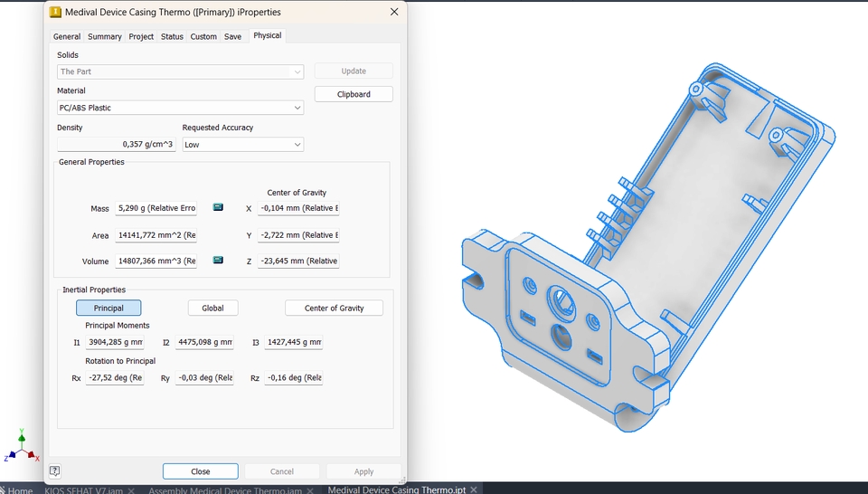
Task: Activate Medival Device Casing Thermo.ipt tab
Action: [x=396, y=489]
